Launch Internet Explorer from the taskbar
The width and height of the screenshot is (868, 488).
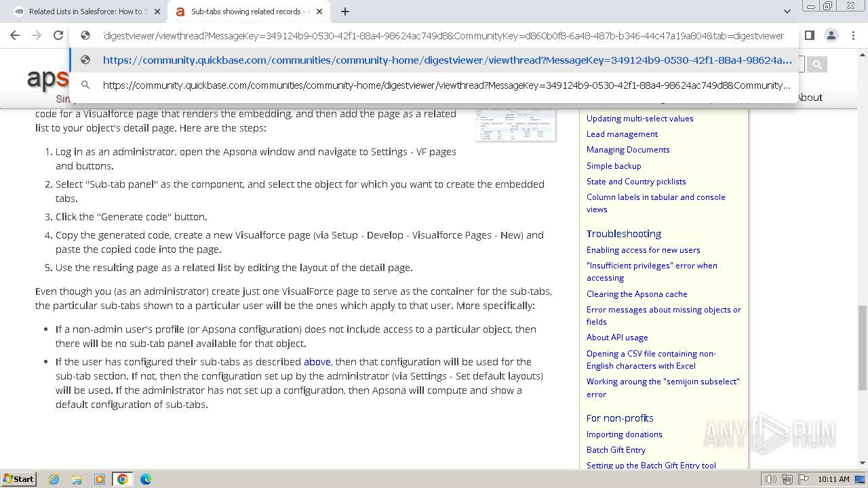(54, 479)
